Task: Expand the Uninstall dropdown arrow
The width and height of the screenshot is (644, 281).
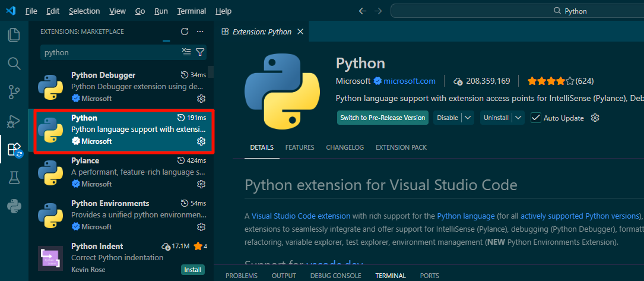Action: (519, 118)
